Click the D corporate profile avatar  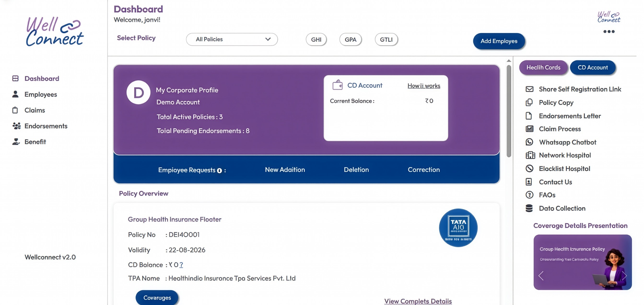coord(138,92)
